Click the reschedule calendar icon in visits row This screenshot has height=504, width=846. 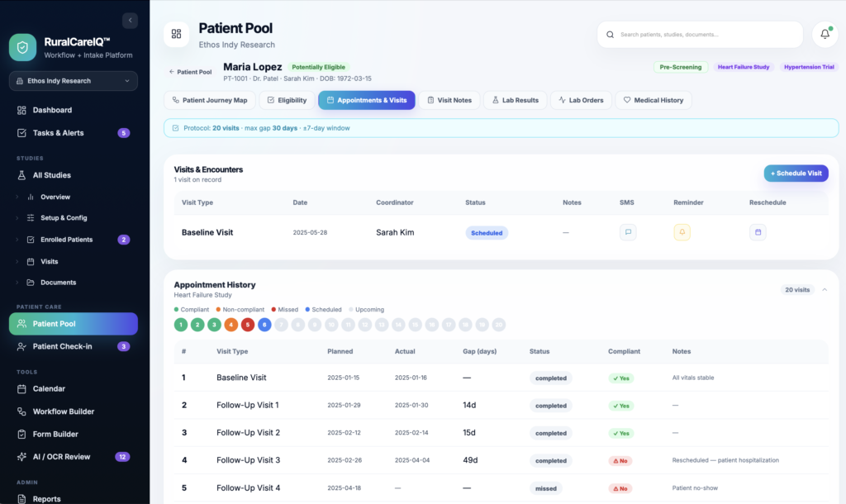click(x=758, y=232)
